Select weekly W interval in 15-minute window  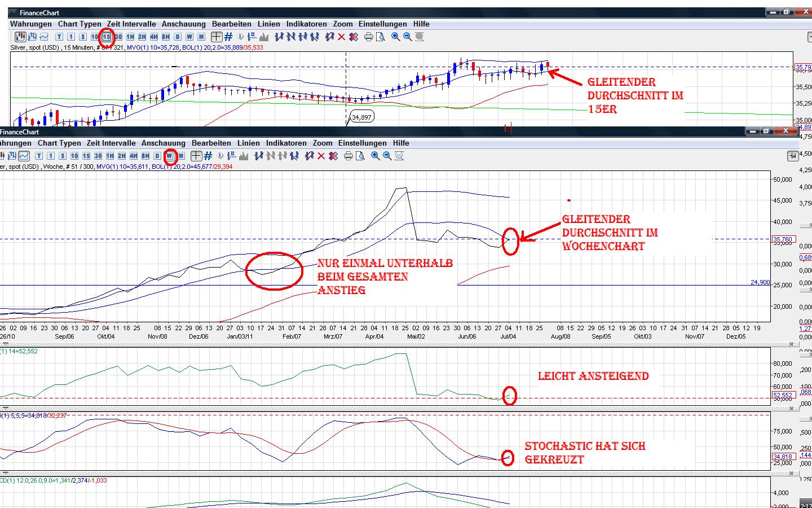coord(189,37)
